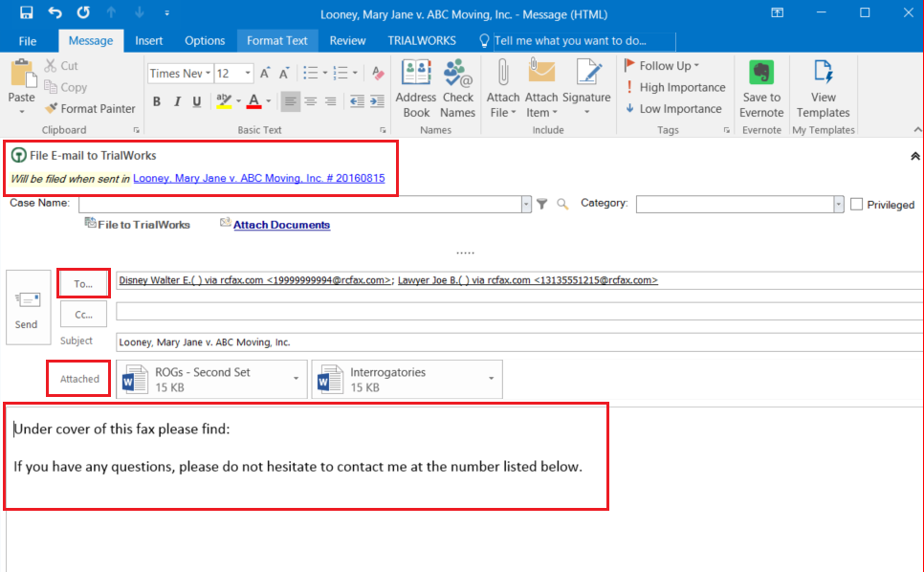924x572 pixels.
Task: Check the Privileged checkbox
Action: pos(857,204)
